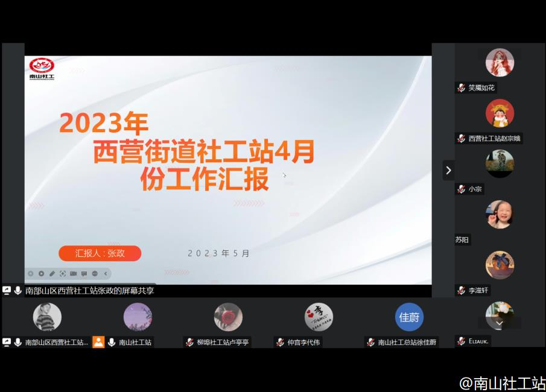Viewport: 546px width, 392px height.
Task: Toggle the muted mic icon for 笑魇如花
Action: pyautogui.click(x=461, y=88)
